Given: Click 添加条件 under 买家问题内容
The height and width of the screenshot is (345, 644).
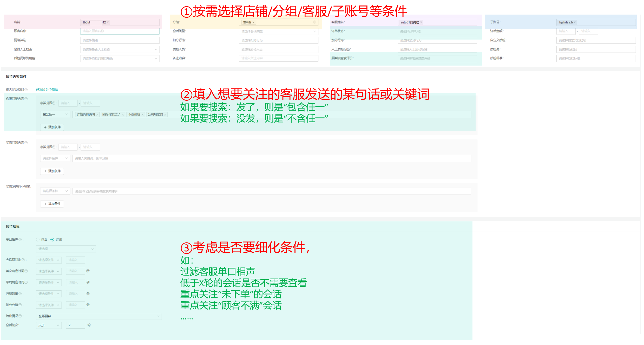Looking at the screenshot, I should 52,171.
